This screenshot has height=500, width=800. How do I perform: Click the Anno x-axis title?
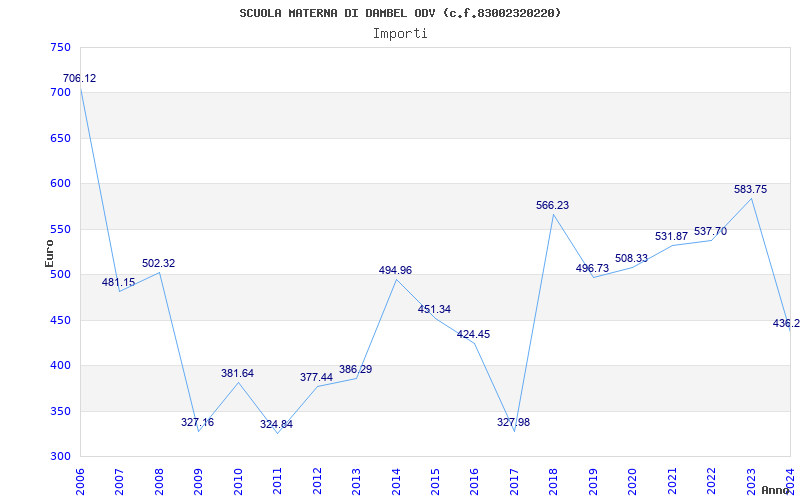click(x=776, y=490)
